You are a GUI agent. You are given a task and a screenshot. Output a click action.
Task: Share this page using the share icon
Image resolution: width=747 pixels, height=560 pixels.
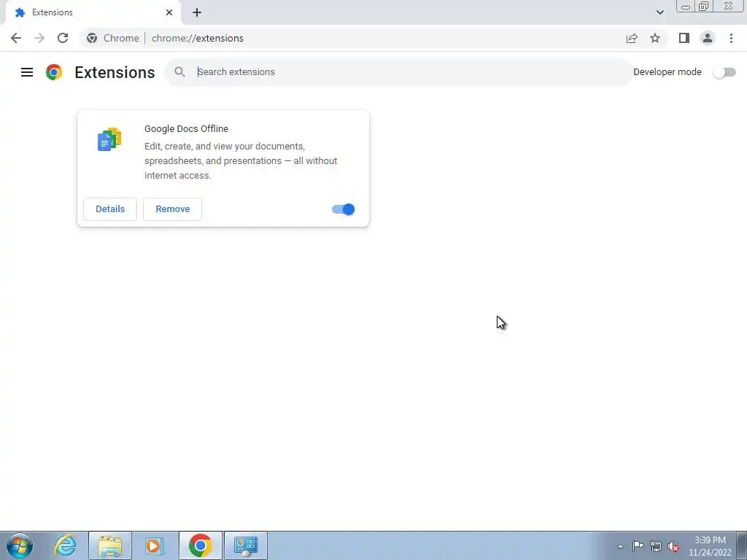coord(632,38)
